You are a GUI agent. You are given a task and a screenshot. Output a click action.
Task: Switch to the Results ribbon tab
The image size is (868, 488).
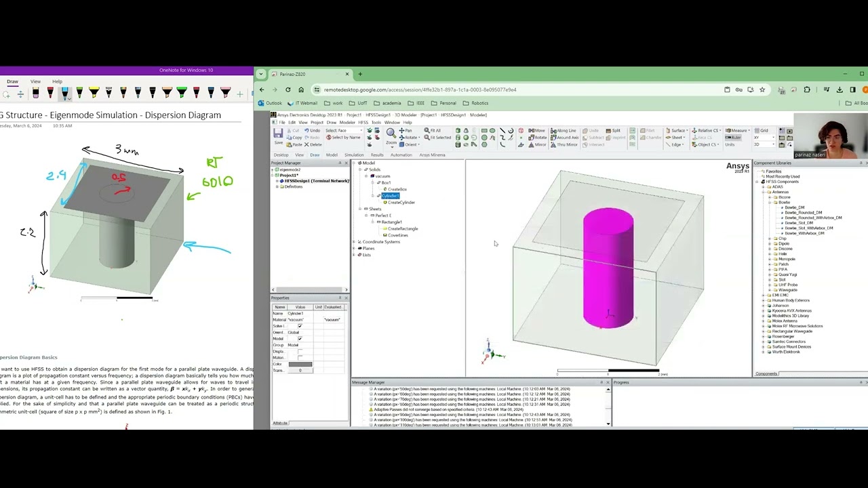(x=377, y=155)
